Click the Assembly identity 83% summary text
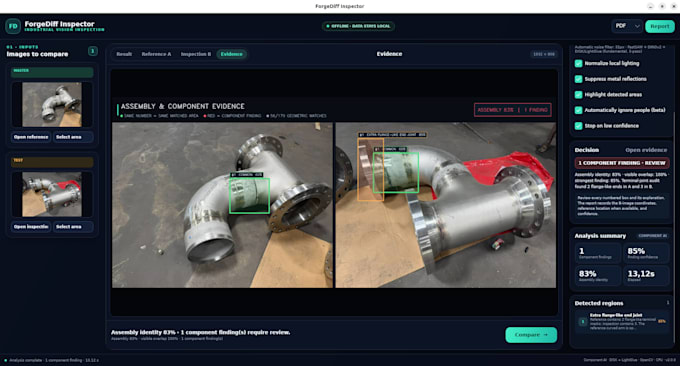 point(200,332)
